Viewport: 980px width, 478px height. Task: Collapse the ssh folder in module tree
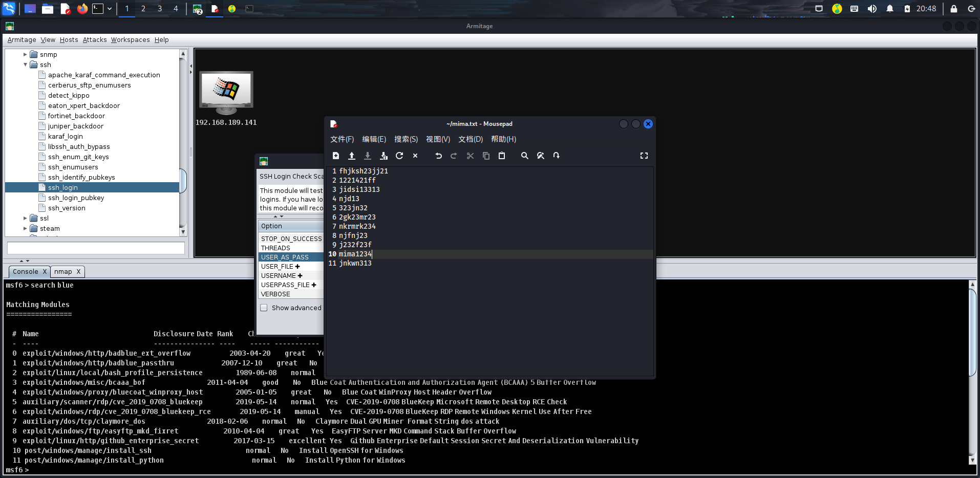coord(26,64)
